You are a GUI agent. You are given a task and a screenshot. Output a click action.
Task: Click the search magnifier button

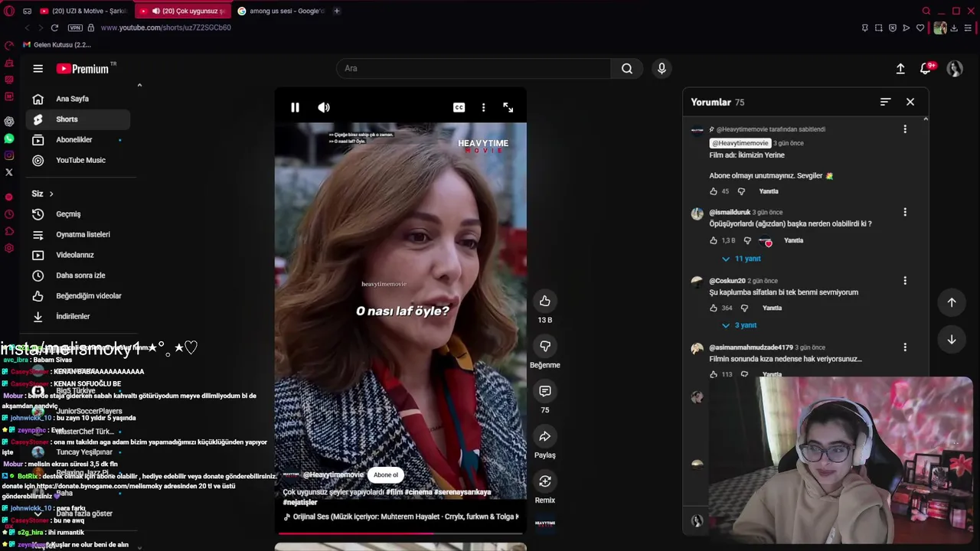[627, 68]
